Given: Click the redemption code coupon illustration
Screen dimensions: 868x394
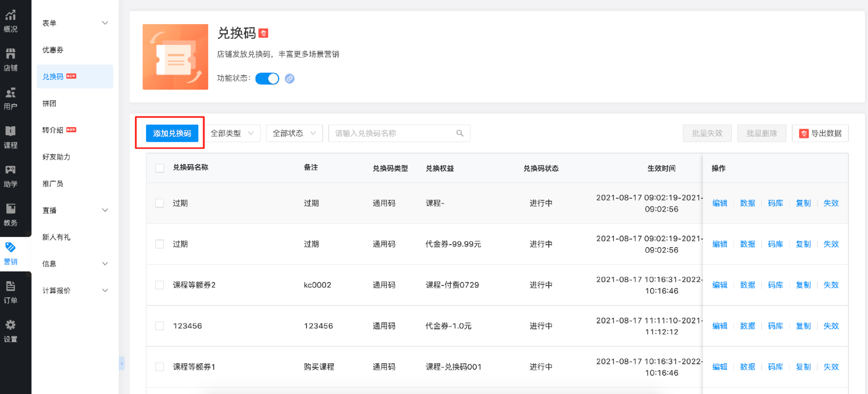Looking at the screenshot, I should pyautogui.click(x=175, y=57).
